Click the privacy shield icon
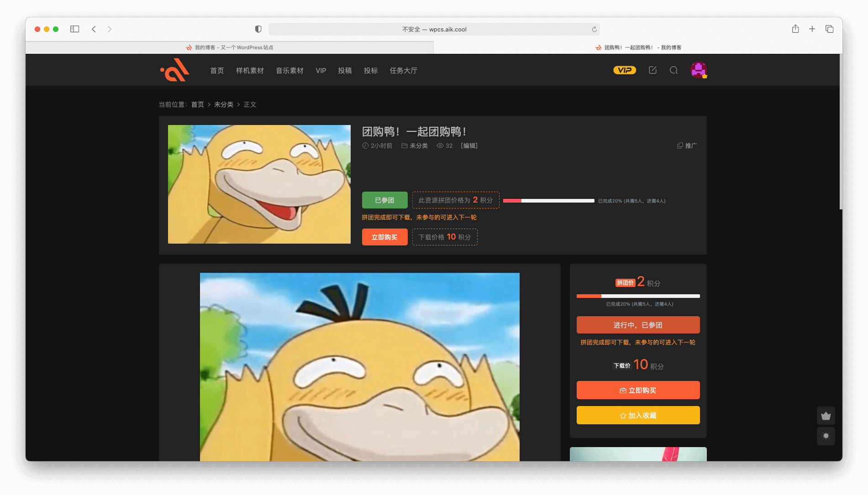This screenshot has height=495, width=868. [x=258, y=29]
